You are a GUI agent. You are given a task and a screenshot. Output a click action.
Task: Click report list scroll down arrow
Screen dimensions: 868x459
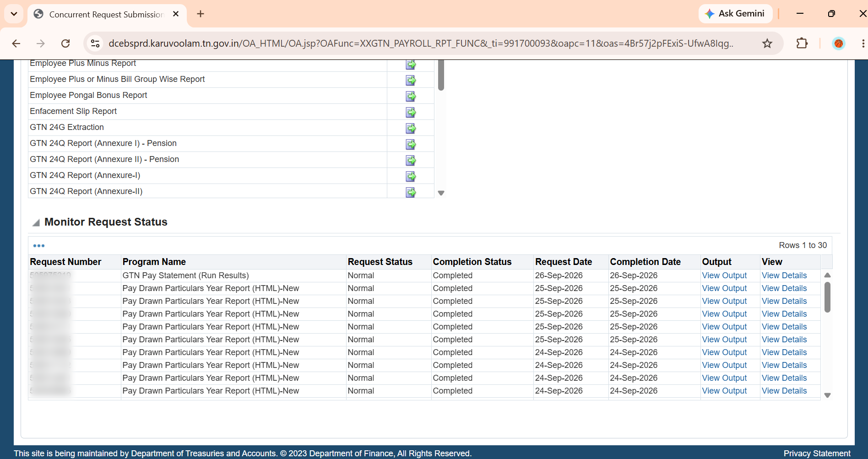(441, 193)
